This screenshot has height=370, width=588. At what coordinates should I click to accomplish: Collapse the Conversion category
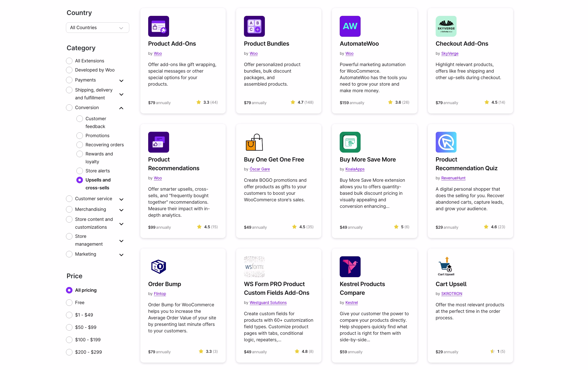point(121,108)
